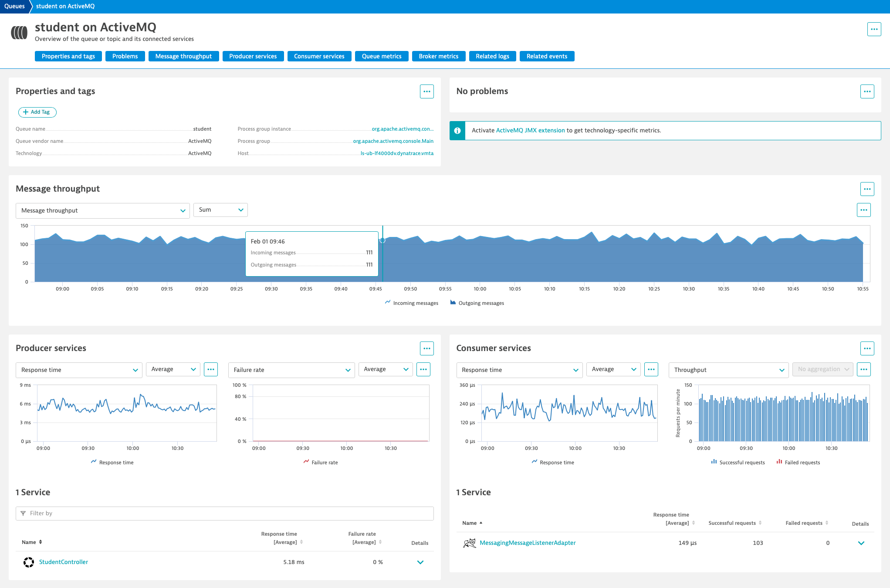Go to Queues breadcrumb
Viewport: 890px width, 588px height.
coord(14,6)
